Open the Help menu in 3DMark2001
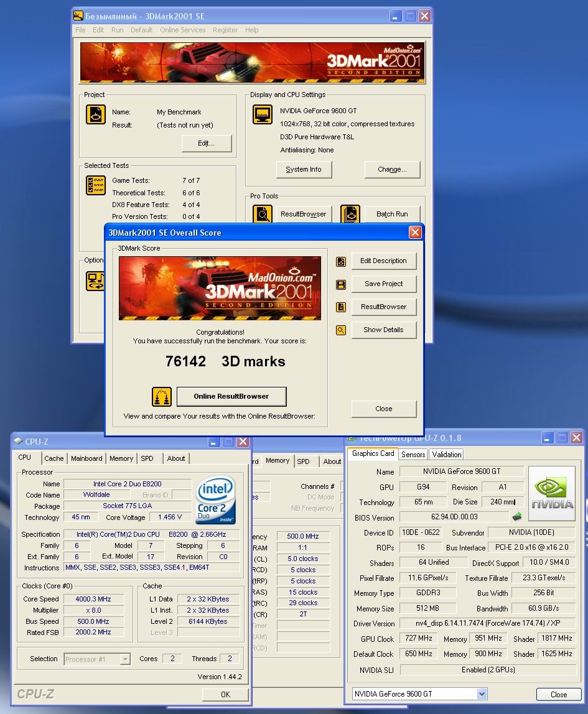The width and height of the screenshot is (588, 714). 252,30
